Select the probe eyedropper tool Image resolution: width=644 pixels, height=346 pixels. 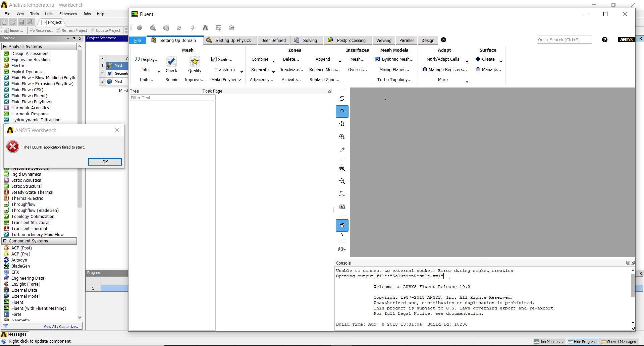[342, 150]
